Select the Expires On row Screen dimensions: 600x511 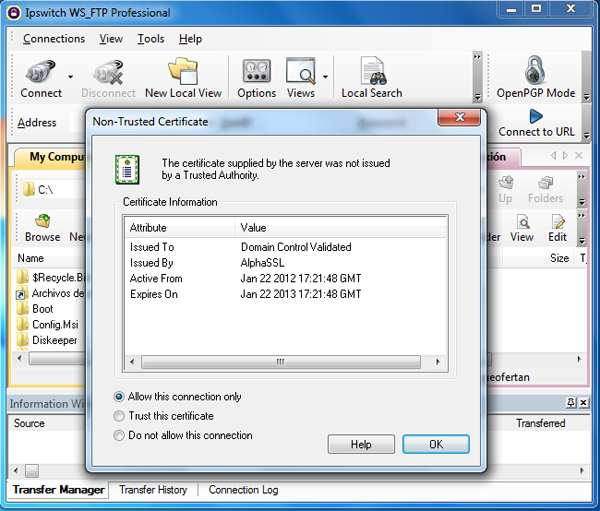285,294
